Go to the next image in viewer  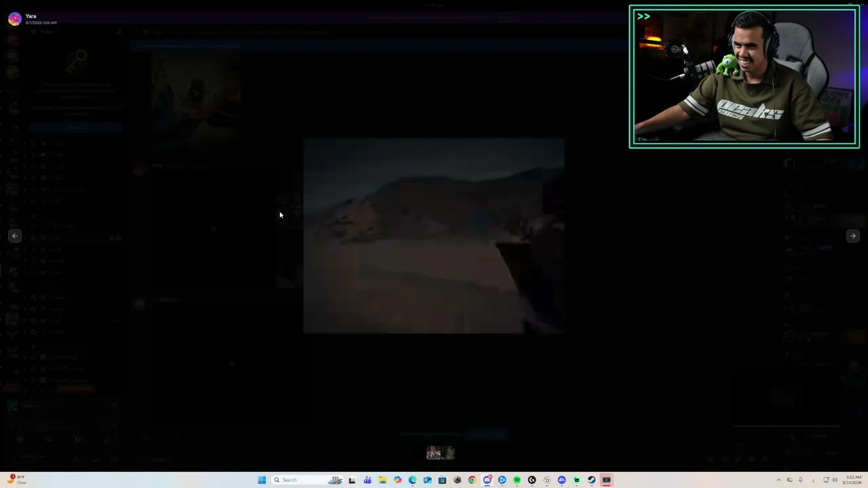852,236
